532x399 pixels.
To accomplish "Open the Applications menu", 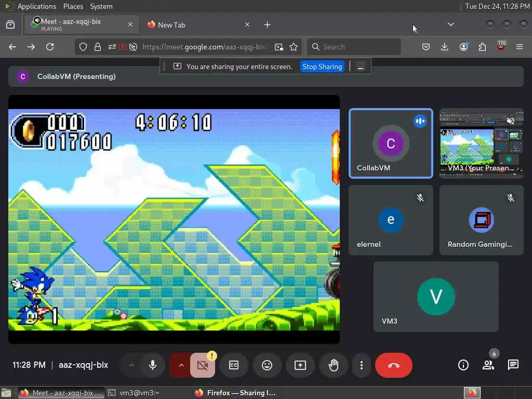I will (37, 6).
